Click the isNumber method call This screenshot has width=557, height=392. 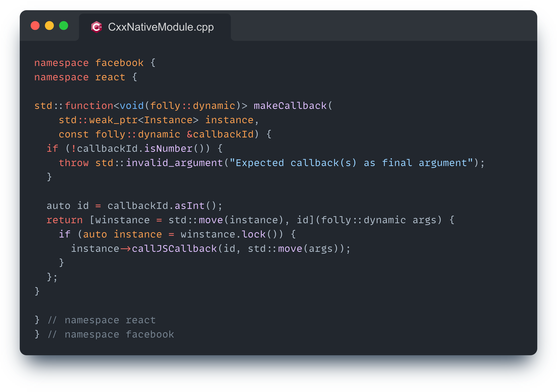168,149
